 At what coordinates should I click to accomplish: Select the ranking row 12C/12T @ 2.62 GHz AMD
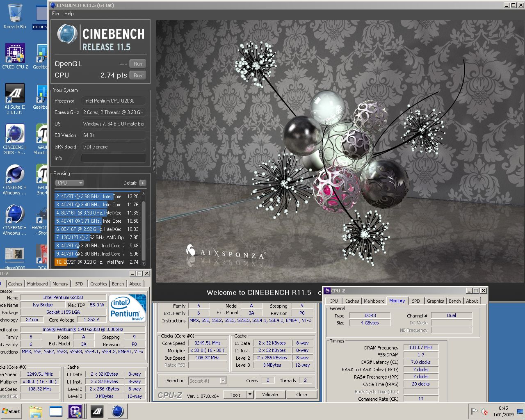(98, 237)
